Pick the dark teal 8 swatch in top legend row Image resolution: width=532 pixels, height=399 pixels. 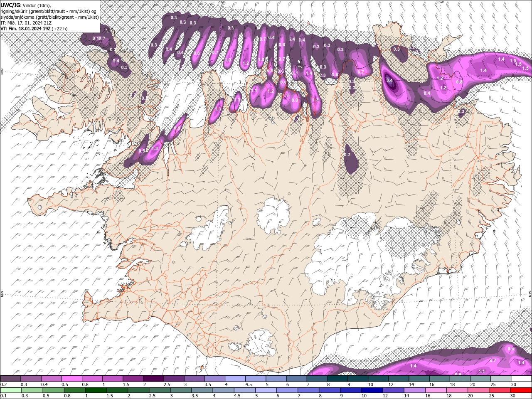(337, 379)
